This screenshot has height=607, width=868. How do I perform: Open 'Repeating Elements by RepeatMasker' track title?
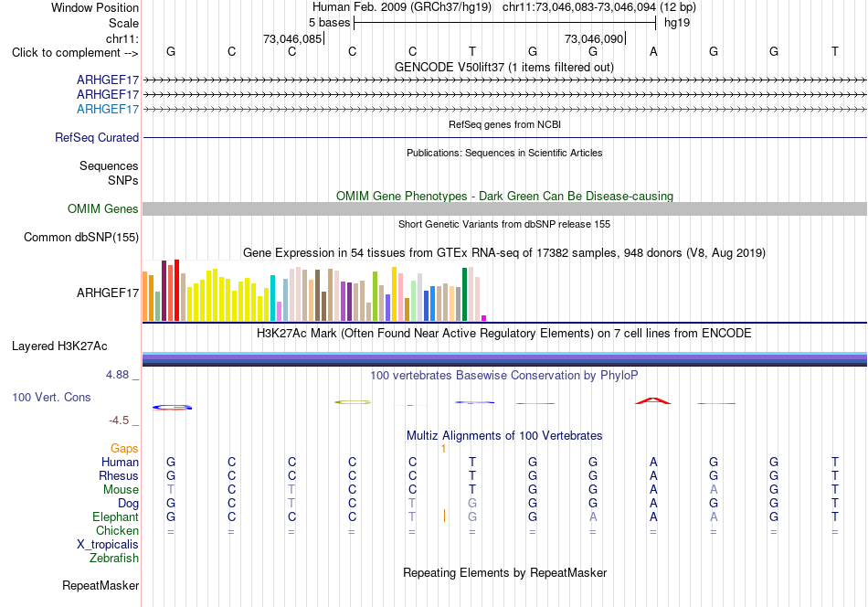point(504,572)
